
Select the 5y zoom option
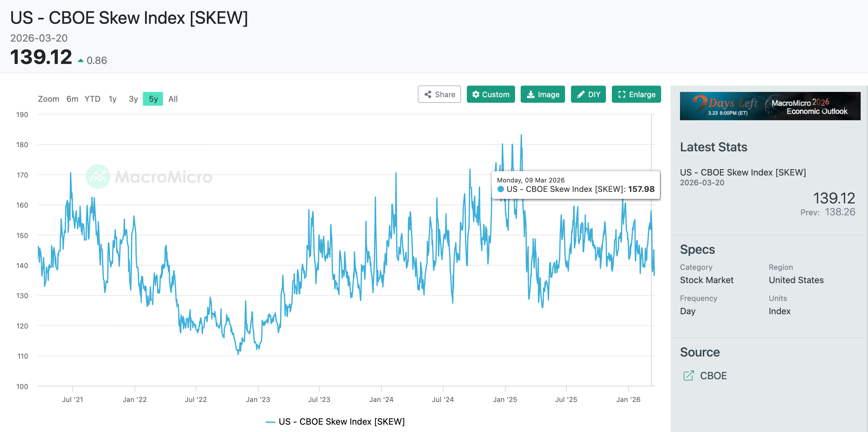(x=153, y=99)
